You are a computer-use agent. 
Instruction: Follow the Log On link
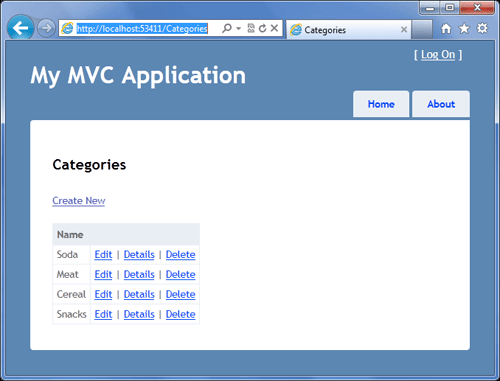[x=438, y=55]
